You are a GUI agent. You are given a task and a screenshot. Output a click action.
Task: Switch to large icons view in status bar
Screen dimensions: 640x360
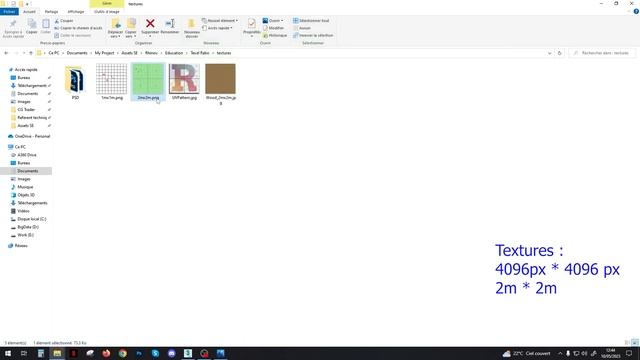[x=635, y=343]
